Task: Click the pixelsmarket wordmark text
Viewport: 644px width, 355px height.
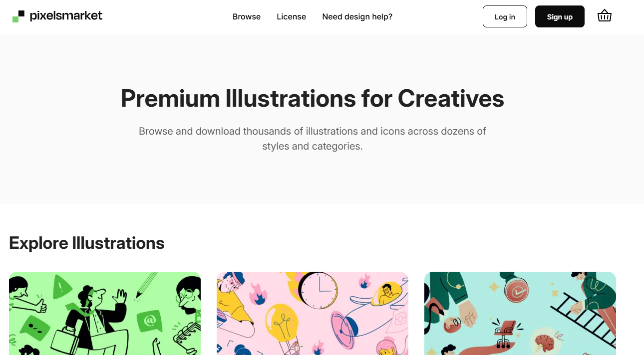Action: [66, 16]
